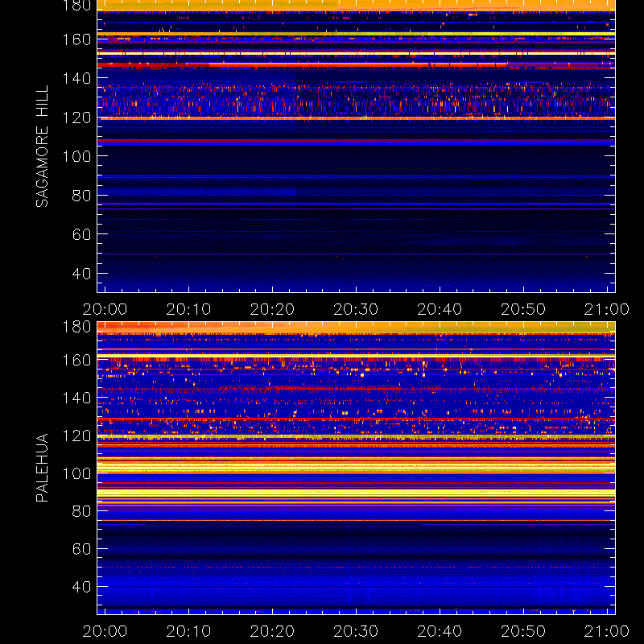Choose the 21:00 time label of Palehua plot

[607, 631]
